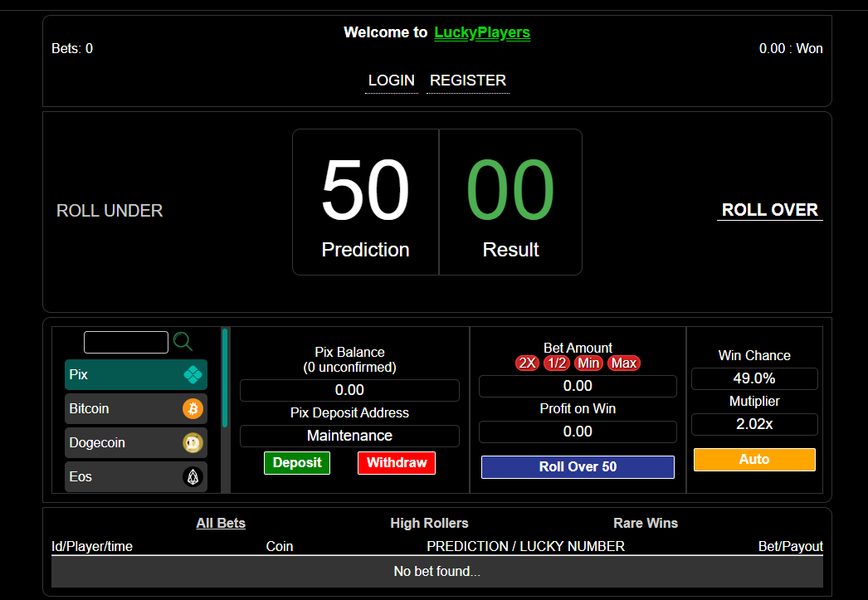Click the Prediction number 50
868x600 pixels.
pos(365,190)
